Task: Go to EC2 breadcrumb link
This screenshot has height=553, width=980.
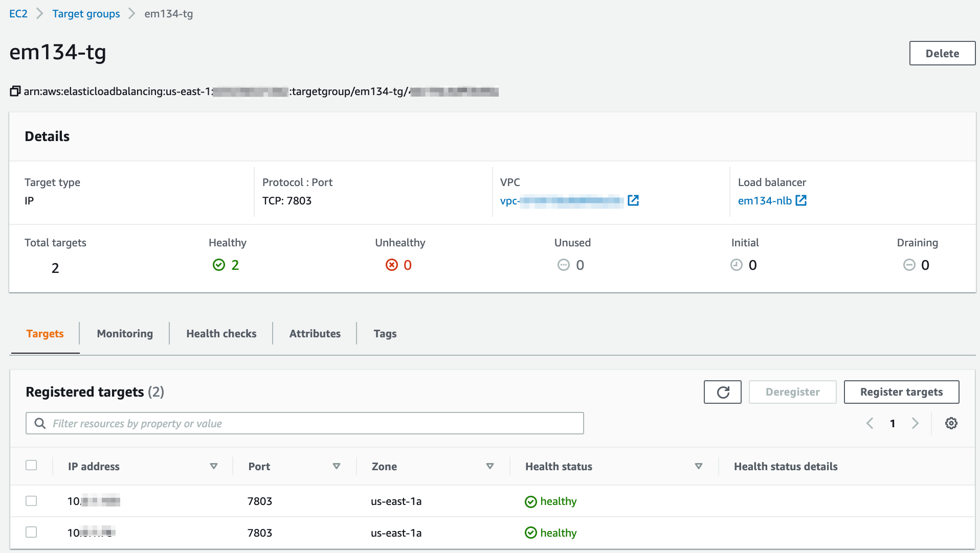Action: pyautogui.click(x=18, y=14)
